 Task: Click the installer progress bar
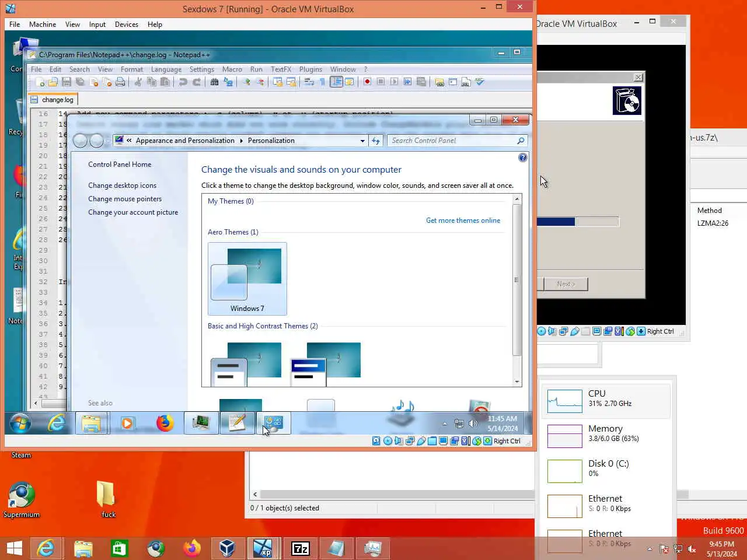pos(578,222)
